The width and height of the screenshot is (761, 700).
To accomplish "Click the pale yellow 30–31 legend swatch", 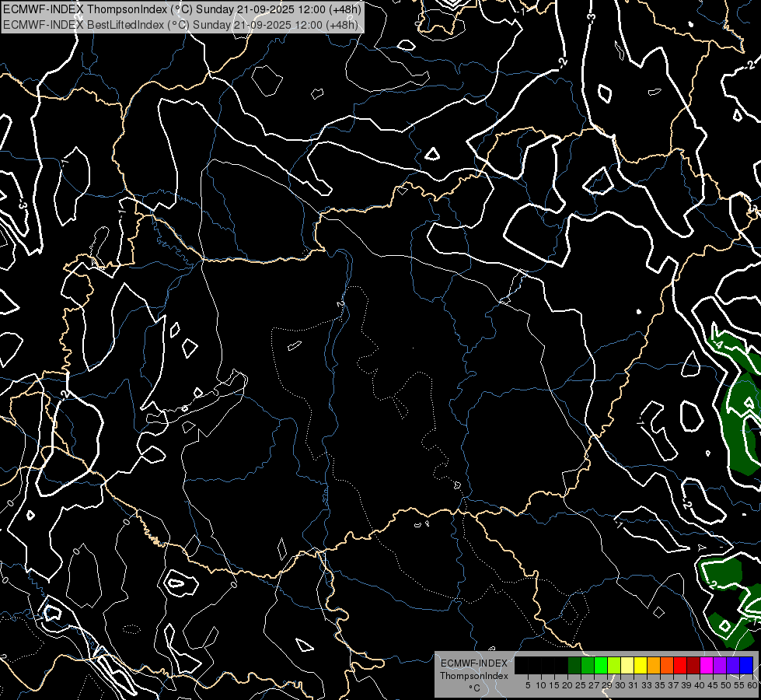I will (627, 665).
